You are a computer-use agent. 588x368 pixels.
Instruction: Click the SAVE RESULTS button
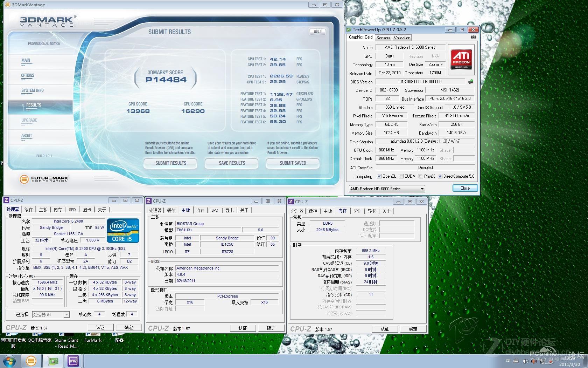232,163
